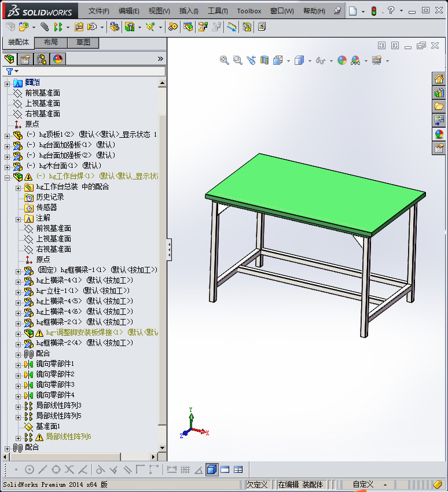
Task: Toggle the shaded cube button in bottom toolbar
Action: pos(212,469)
